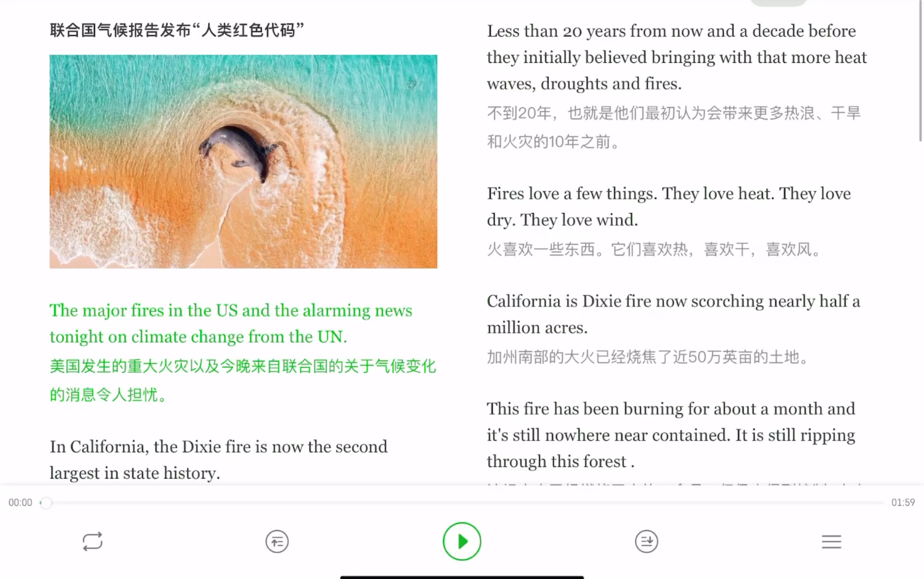Click the sentence translation toggle icon
Image resolution: width=924 pixels, height=579 pixels.
tap(277, 541)
